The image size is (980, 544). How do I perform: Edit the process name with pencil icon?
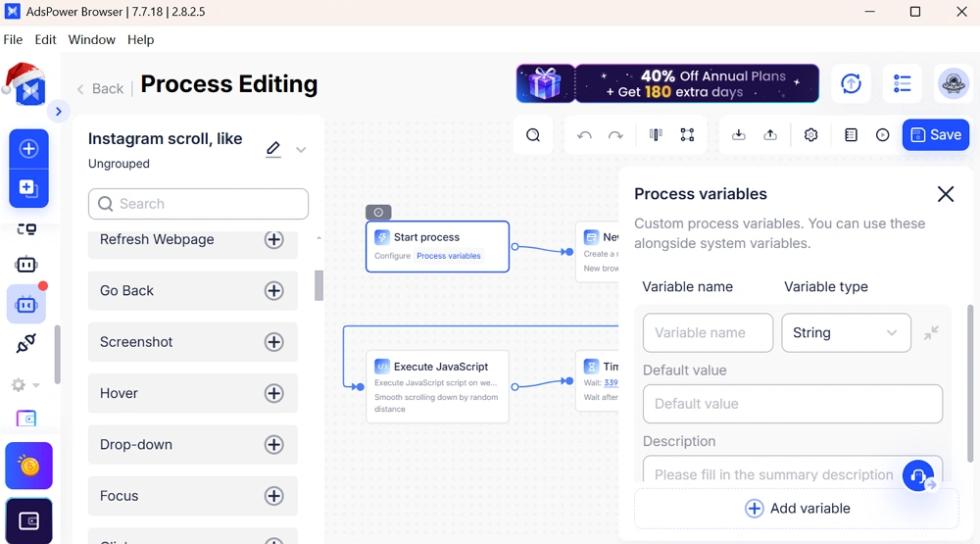coord(273,149)
